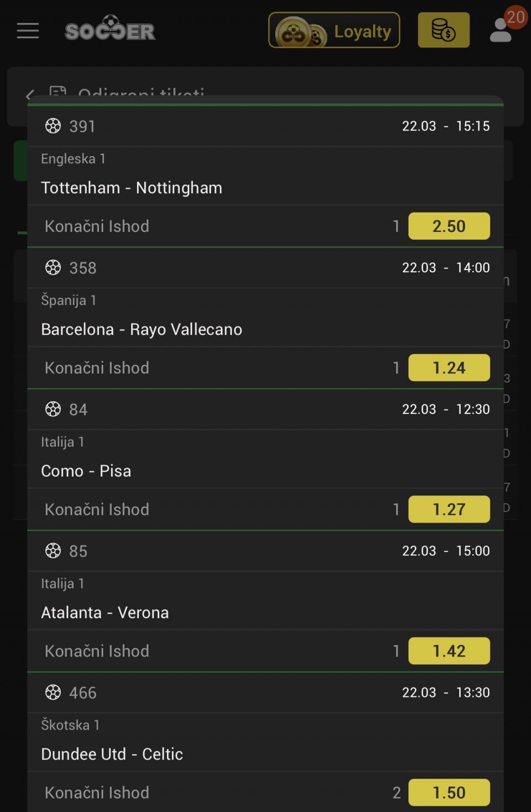
Task: Select the Dundee Utd - Celtic match
Action: coord(112,754)
